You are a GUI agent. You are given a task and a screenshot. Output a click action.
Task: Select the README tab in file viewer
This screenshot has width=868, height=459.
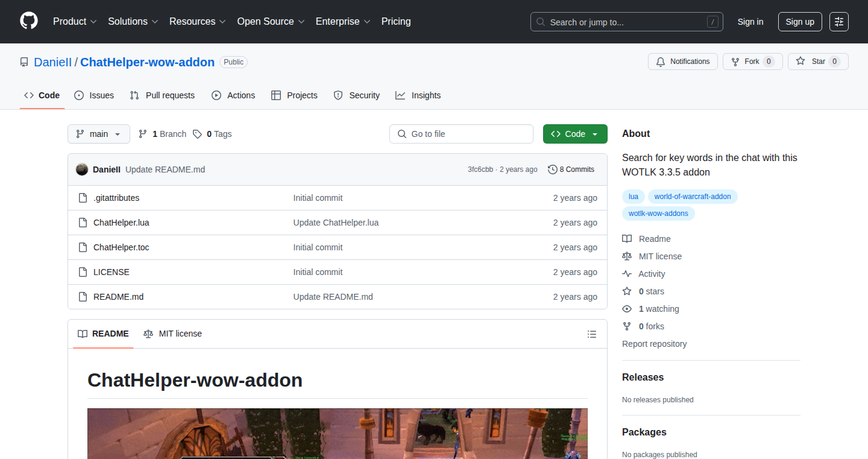point(103,334)
